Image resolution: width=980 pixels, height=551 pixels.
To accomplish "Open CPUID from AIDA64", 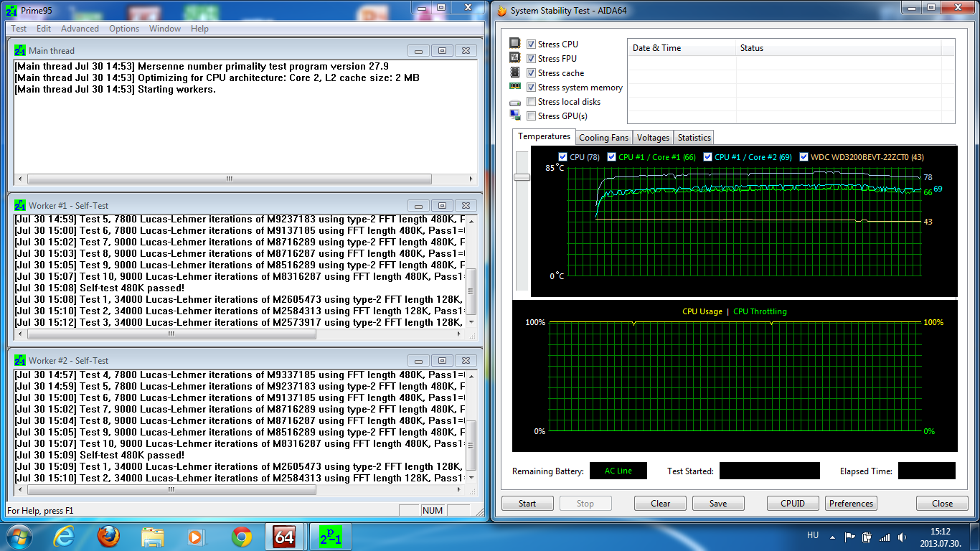I will [x=793, y=504].
